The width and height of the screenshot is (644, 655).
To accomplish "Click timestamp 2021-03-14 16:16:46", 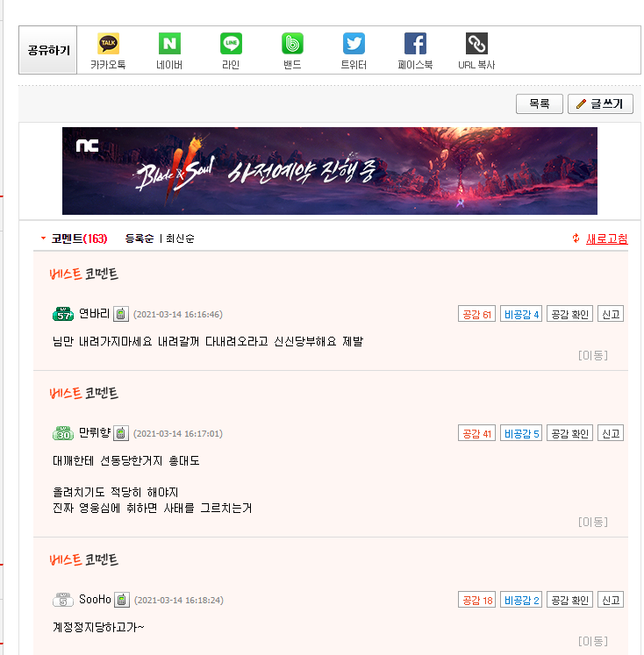I will 178,315.
